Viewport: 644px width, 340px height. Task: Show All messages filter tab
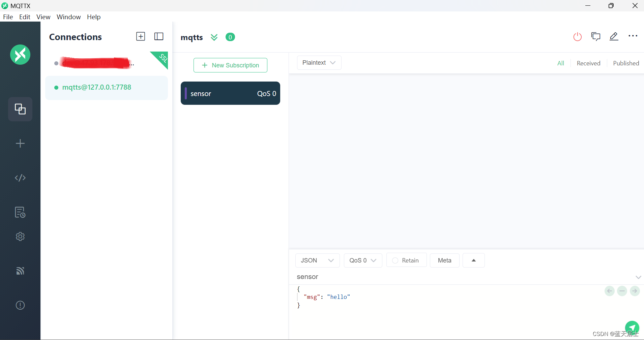pyautogui.click(x=561, y=63)
